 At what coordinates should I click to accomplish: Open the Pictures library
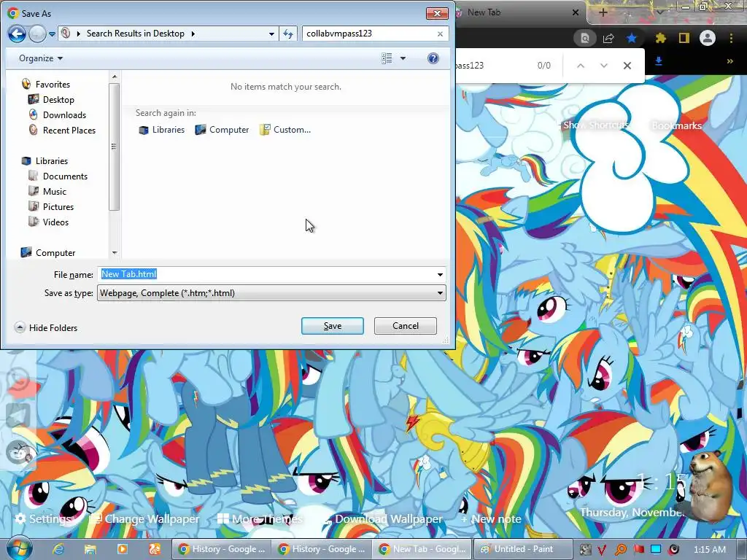(58, 206)
